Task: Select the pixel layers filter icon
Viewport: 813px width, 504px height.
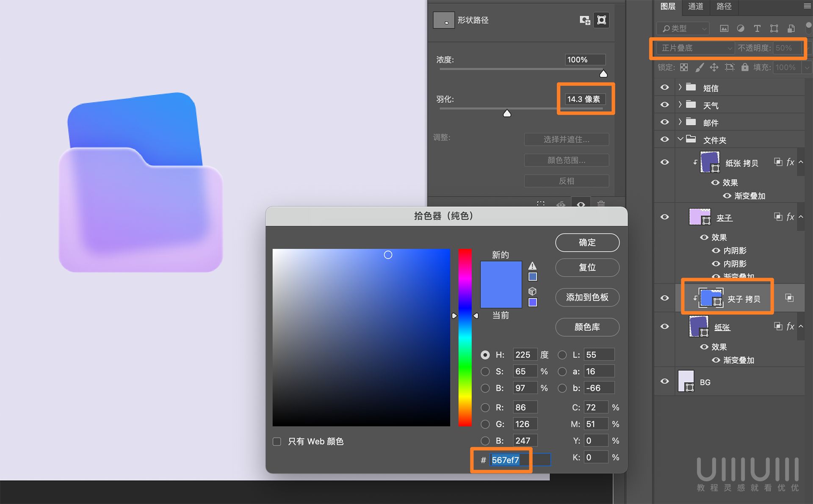Action: click(x=724, y=28)
